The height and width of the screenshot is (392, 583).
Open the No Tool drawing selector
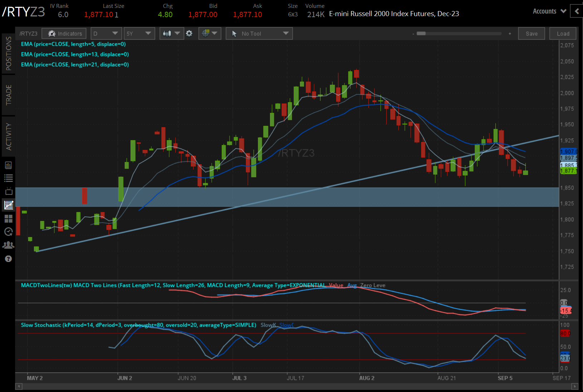point(259,34)
